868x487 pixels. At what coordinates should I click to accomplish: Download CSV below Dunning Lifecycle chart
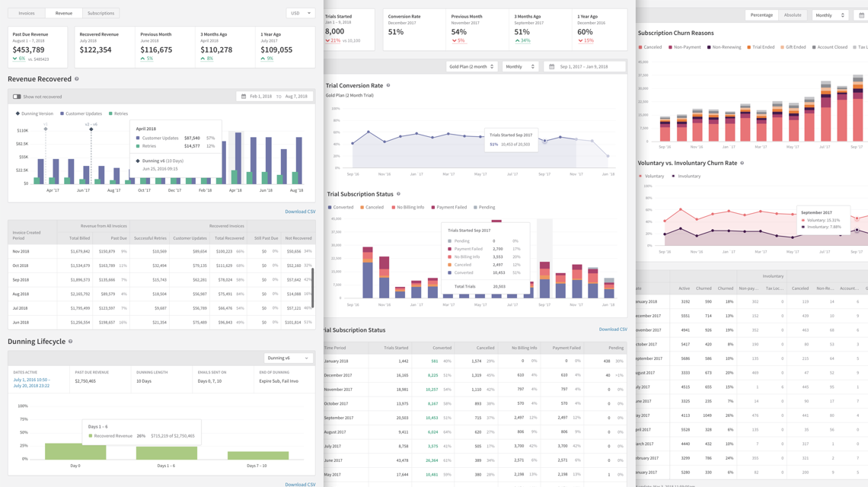[x=300, y=484]
